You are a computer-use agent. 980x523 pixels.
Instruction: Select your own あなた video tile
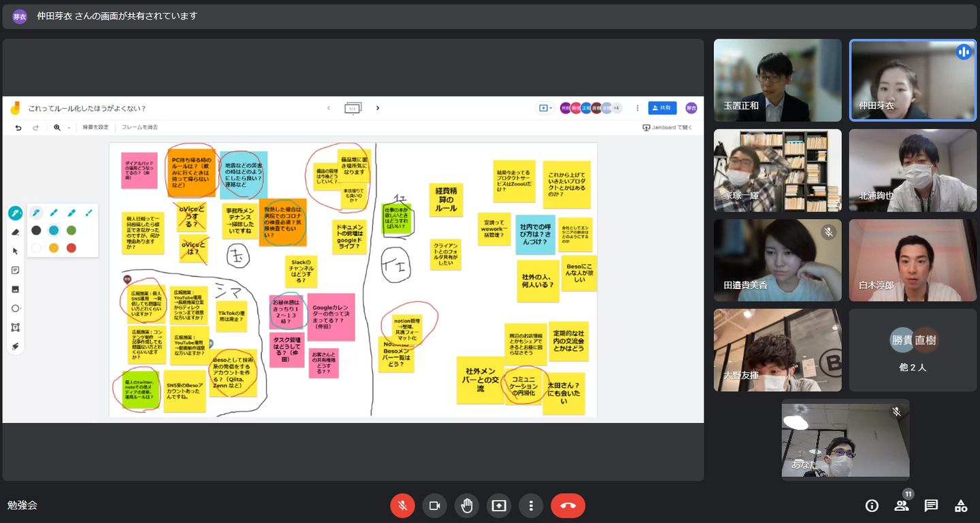click(845, 440)
